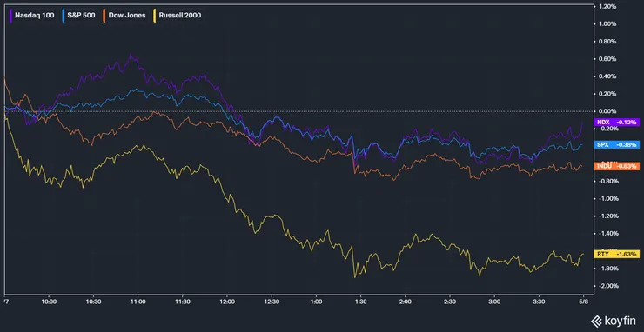Click the NDX -0.12% price tag
Screen dimensions: 644x332
pyautogui.click(x=617, y=123)
